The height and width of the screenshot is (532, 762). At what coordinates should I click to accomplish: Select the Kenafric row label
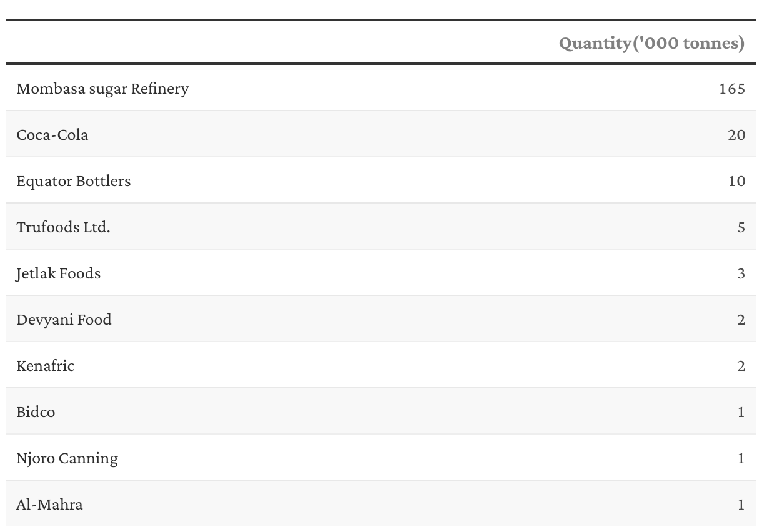[46, 366]
